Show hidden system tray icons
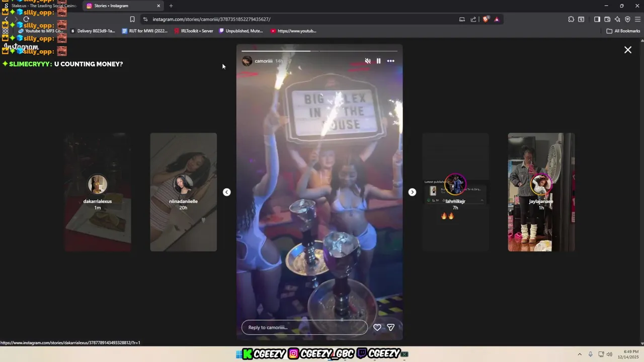 580,354
